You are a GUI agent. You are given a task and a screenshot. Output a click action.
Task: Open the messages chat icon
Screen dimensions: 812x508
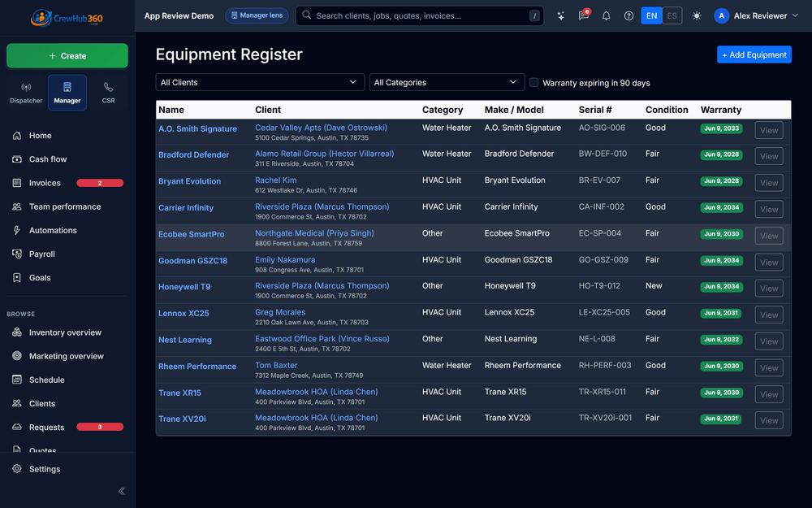coord(584,16)
